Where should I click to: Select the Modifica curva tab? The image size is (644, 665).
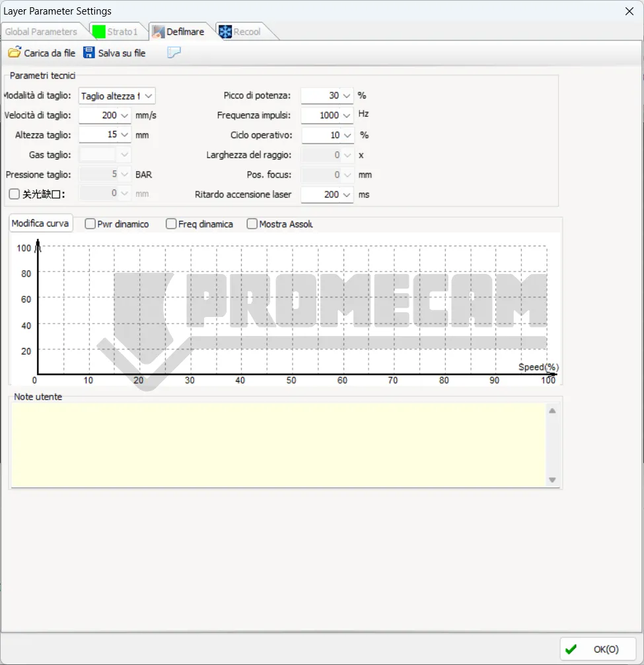(40, 223)
